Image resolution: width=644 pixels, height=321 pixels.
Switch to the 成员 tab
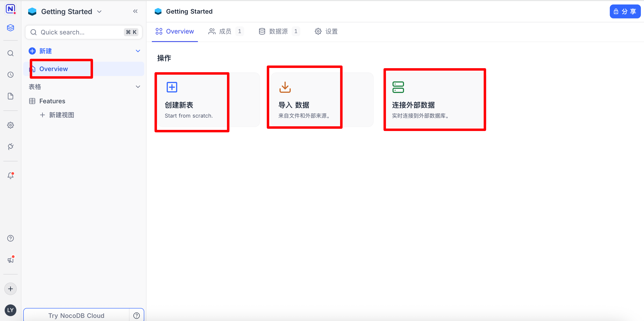pyautogui.click(x=225, y=32)
